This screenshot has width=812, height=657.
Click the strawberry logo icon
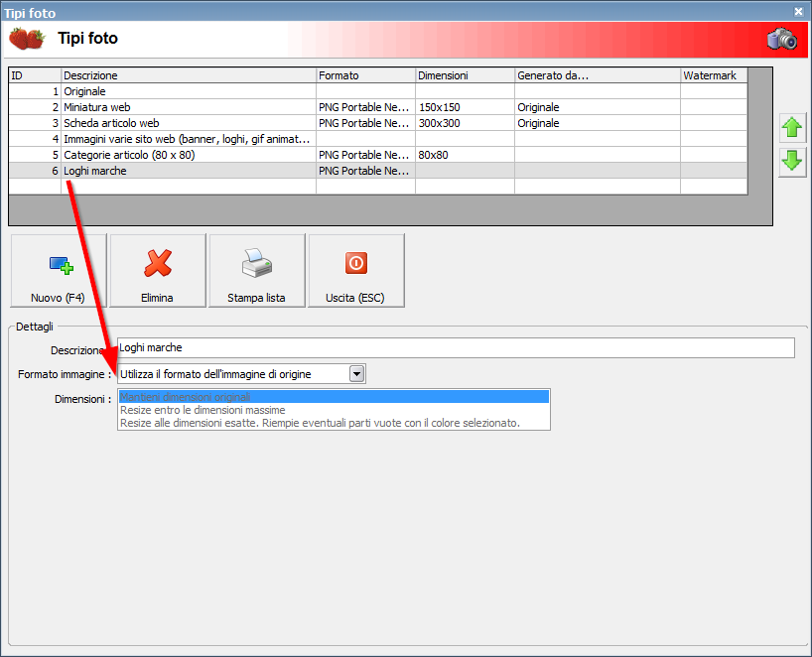coord(27,39)
